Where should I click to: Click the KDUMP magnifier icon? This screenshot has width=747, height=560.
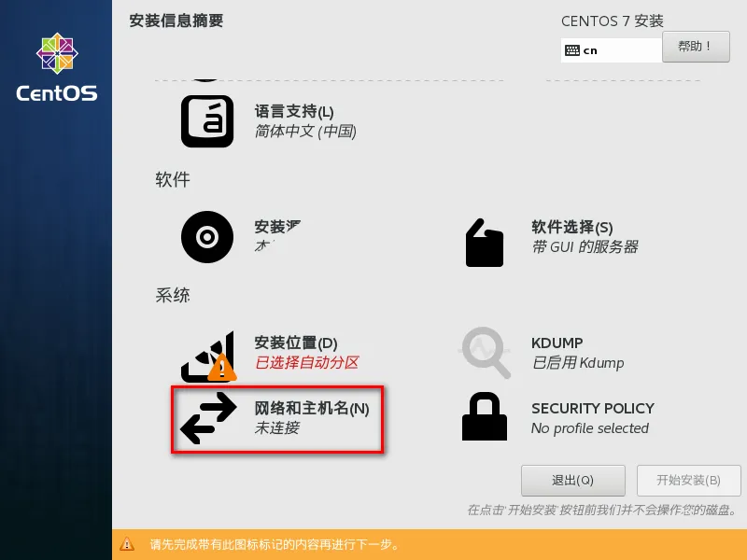pyautogui.click(x=485, y=353)
